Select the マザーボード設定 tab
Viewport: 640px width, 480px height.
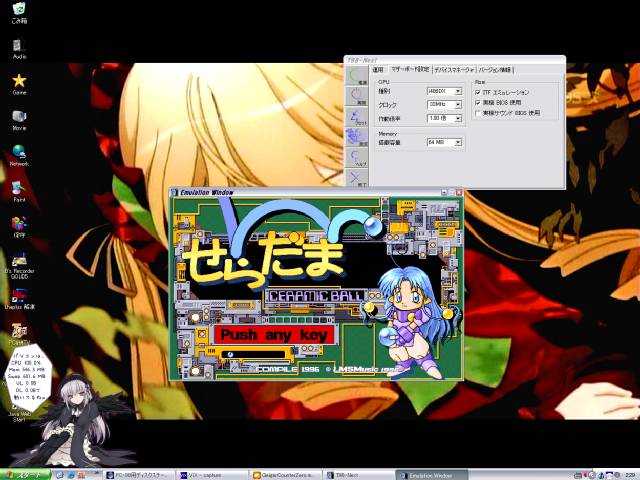pyautogui.click(x=410, y=69)
